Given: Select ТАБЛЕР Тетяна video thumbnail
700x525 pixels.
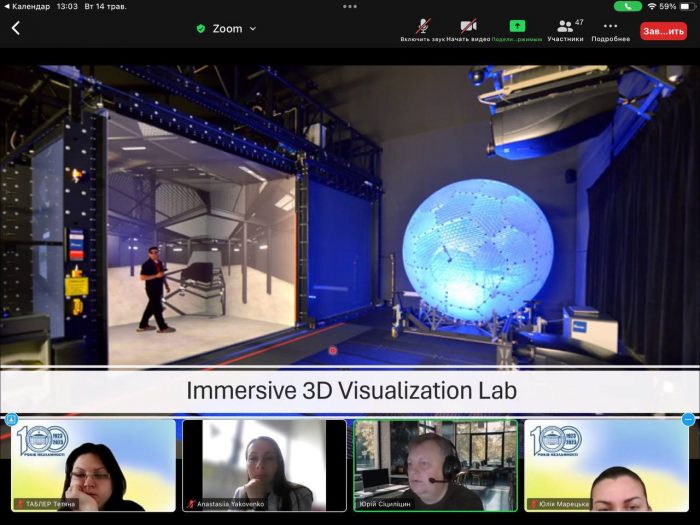Looking at the screenshot, I should (x=92, y=465).
